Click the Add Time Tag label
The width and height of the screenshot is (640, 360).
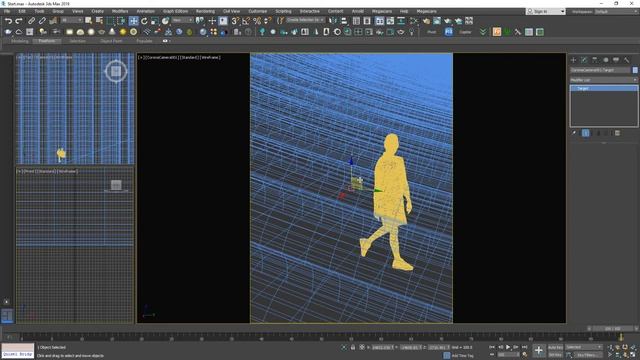click(463, 356)
